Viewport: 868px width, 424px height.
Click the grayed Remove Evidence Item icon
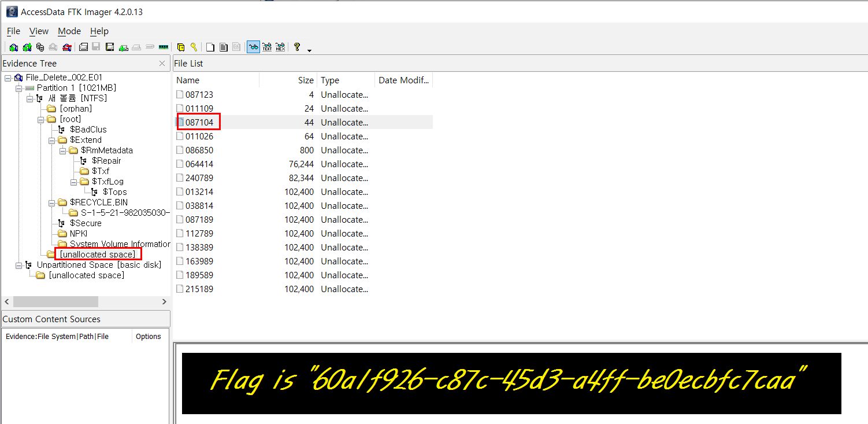(53, 47)
